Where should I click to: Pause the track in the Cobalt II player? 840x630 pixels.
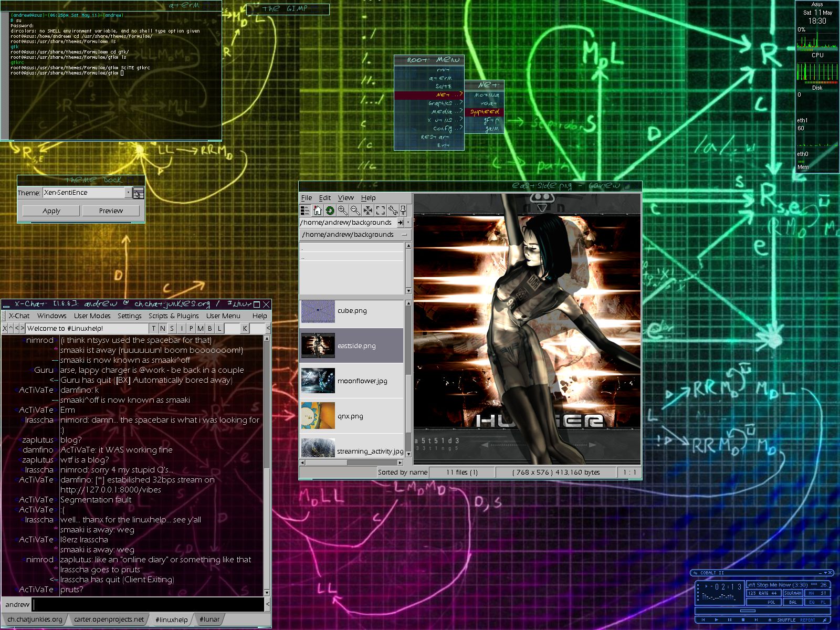point(729,620)
